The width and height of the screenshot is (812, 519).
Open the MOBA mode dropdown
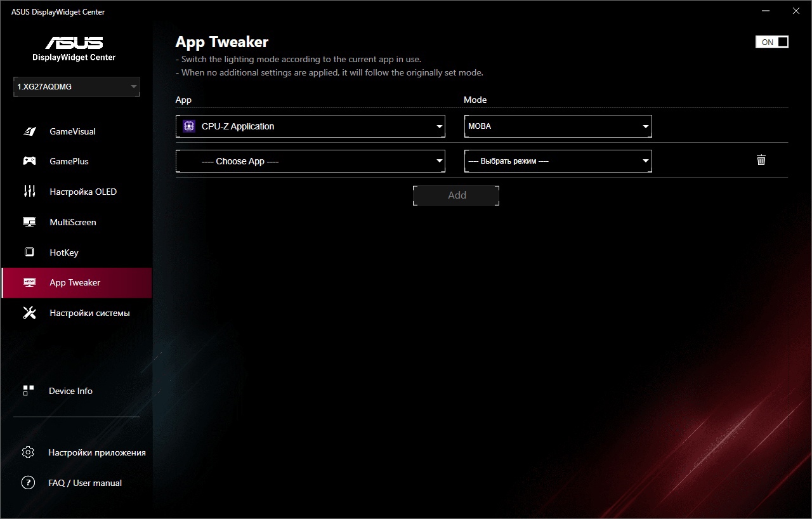coord(558,126)
